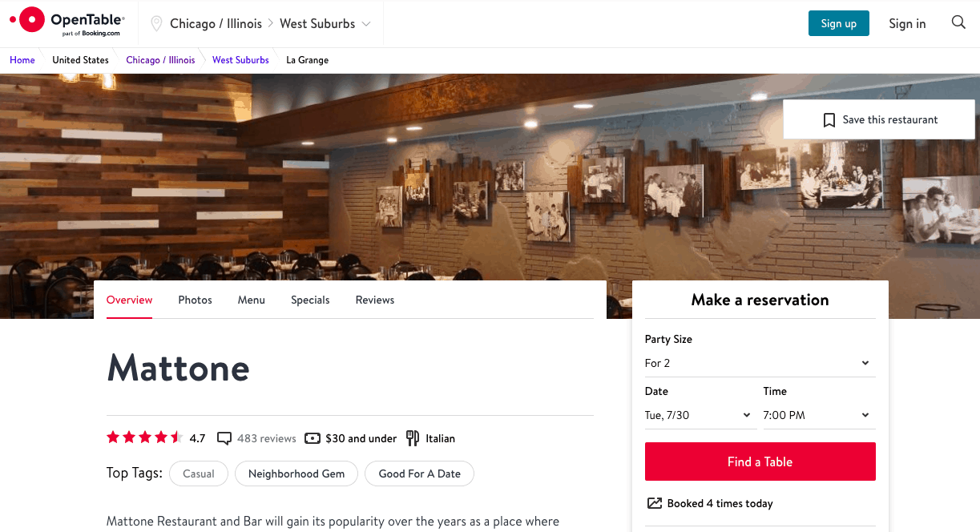
Task: Open the Chicago / Illinois breadcrumb link
Action: (160, 60)
